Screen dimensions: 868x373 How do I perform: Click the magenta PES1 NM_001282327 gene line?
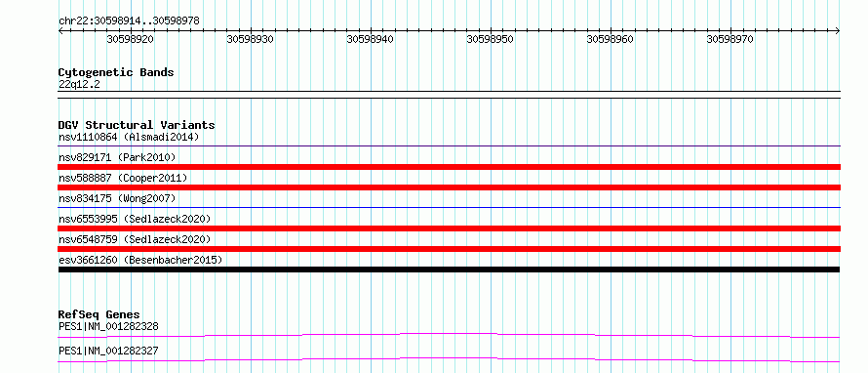(449, 359)
